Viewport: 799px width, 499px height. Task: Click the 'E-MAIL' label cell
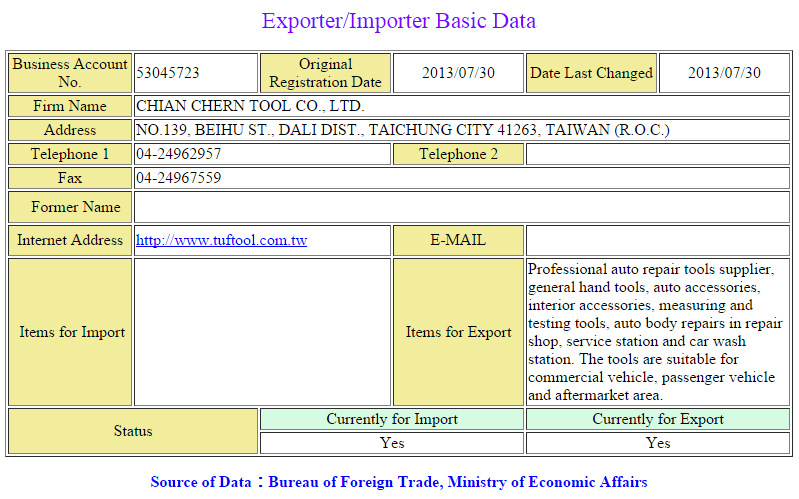pyautogui.click(x=458, y=240)
